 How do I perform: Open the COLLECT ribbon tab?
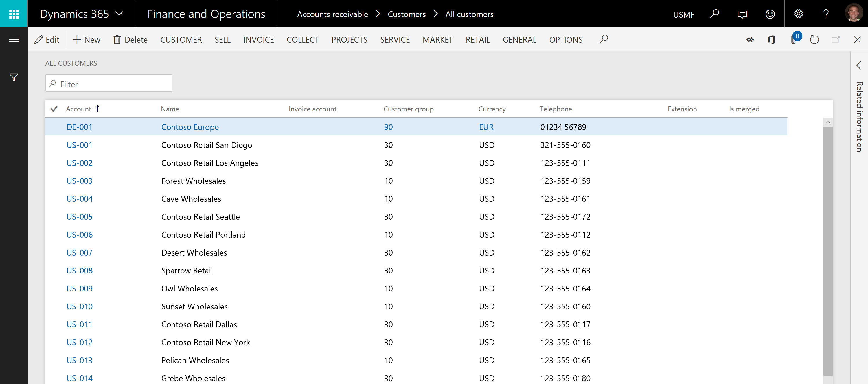tap(303, 39)
